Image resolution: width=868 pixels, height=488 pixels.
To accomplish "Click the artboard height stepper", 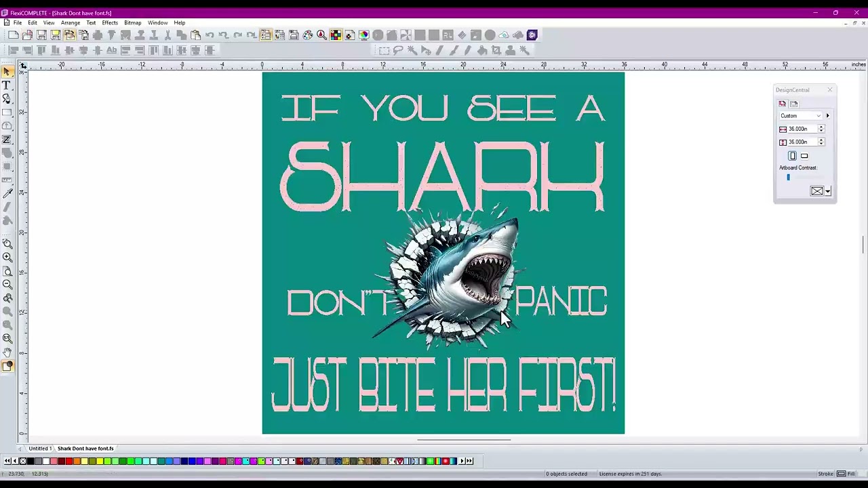I will coord(821,142).
